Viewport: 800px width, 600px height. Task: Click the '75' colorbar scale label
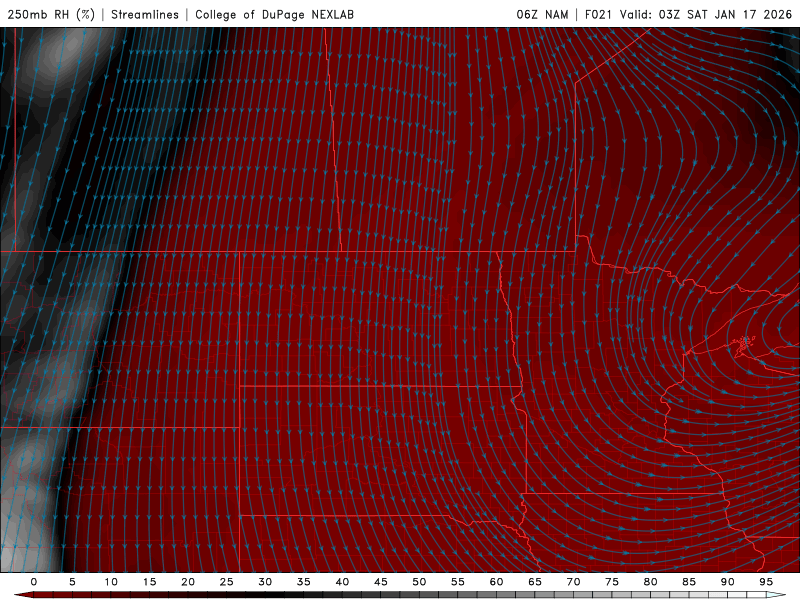612,582
